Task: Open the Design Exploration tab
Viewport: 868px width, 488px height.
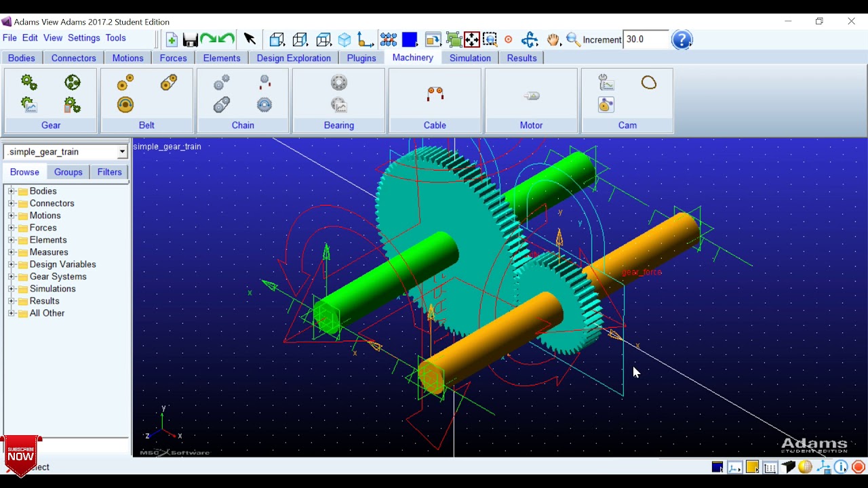Action: click(x=294, y=58)
